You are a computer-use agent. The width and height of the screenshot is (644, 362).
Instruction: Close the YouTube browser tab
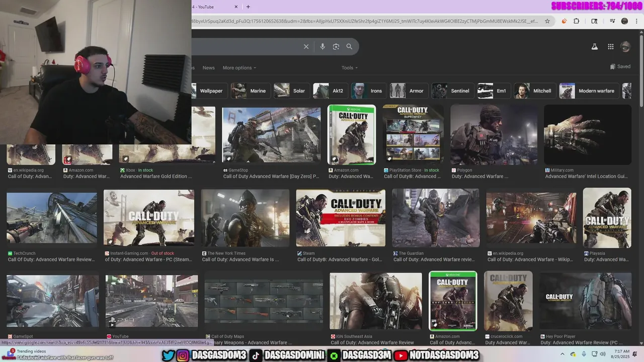pos(236,7)
